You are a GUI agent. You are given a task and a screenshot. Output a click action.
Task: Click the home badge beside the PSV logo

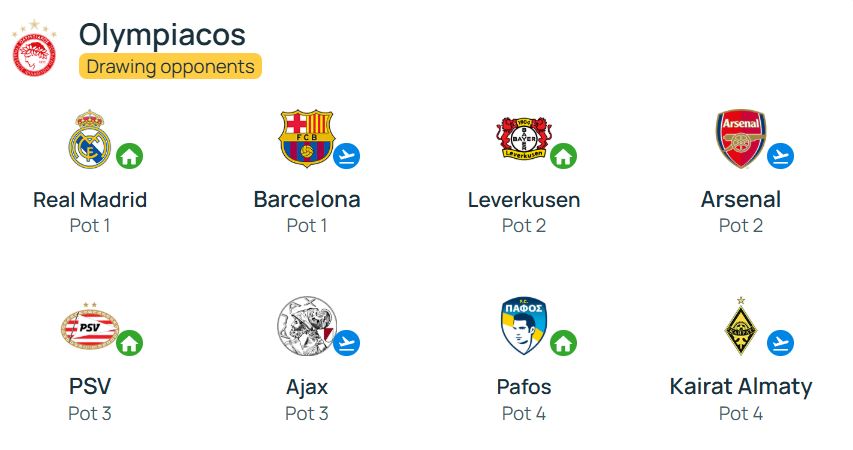point(129,343)
